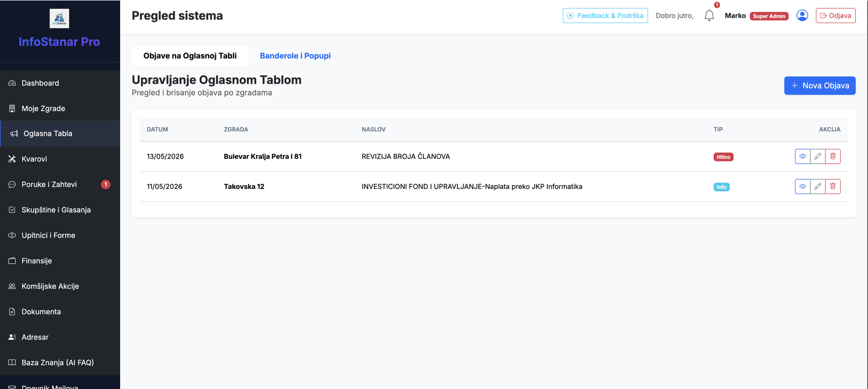This screenshot has width=868, height=389.
Task: Click the Super Admin badge
Action: pos(769,16)
